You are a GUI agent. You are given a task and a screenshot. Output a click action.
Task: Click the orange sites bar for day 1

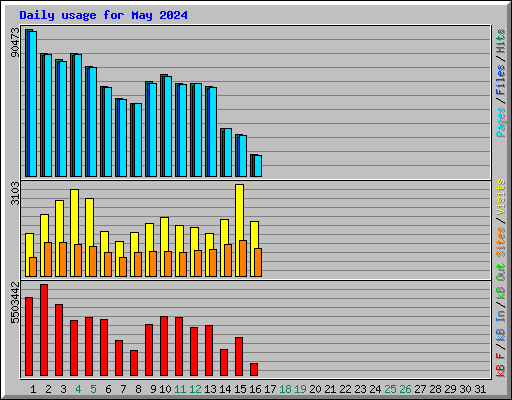[x=33, y=267]
